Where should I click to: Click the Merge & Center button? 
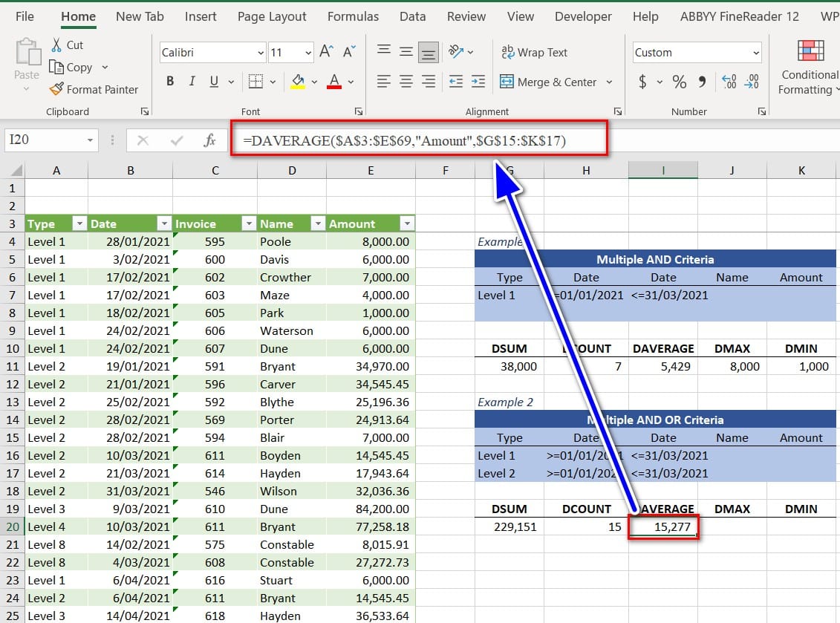click(x=549, y=82)
